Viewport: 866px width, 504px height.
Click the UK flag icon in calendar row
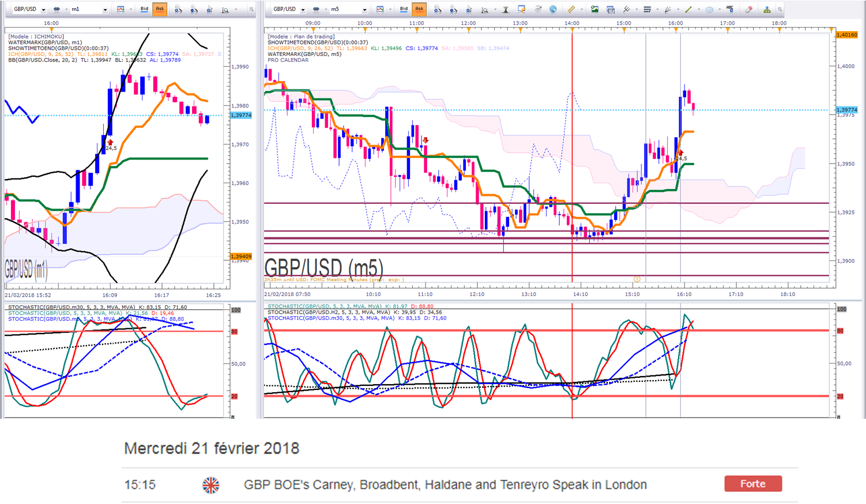point(211,485)
